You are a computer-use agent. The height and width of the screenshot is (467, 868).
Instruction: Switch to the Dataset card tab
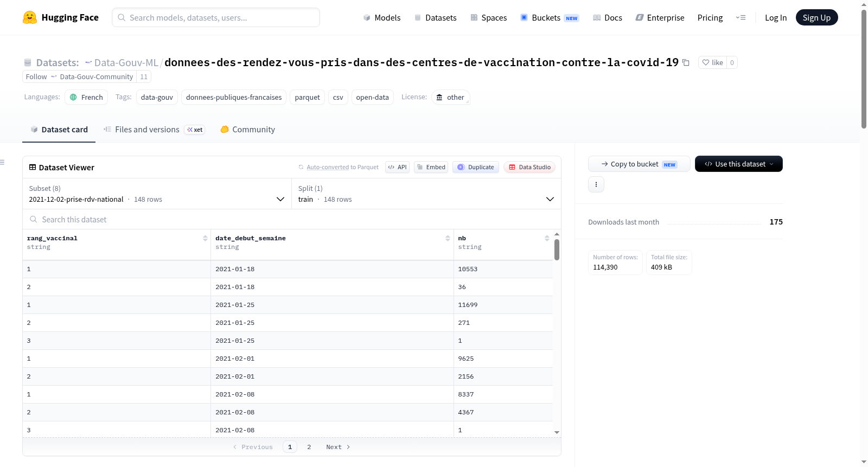pyautogui.click(x=59, y=130)
